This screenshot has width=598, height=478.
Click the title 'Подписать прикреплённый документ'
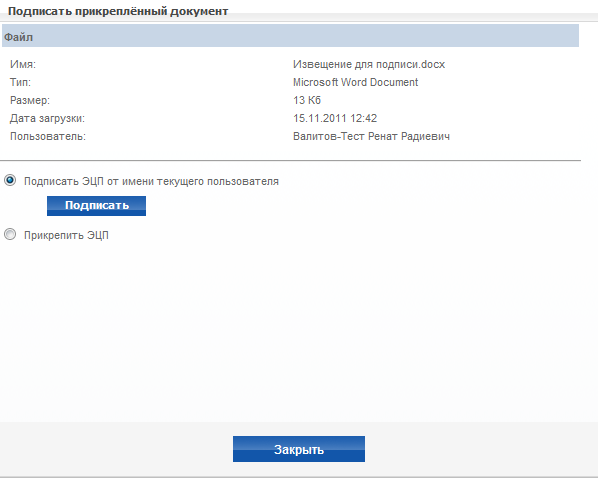tap(118, 11)
